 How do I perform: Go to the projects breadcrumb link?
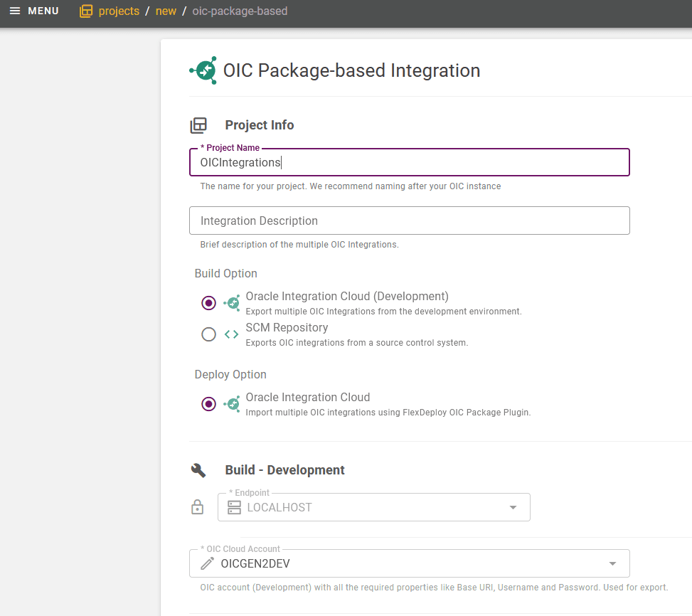tap(119, 11)
